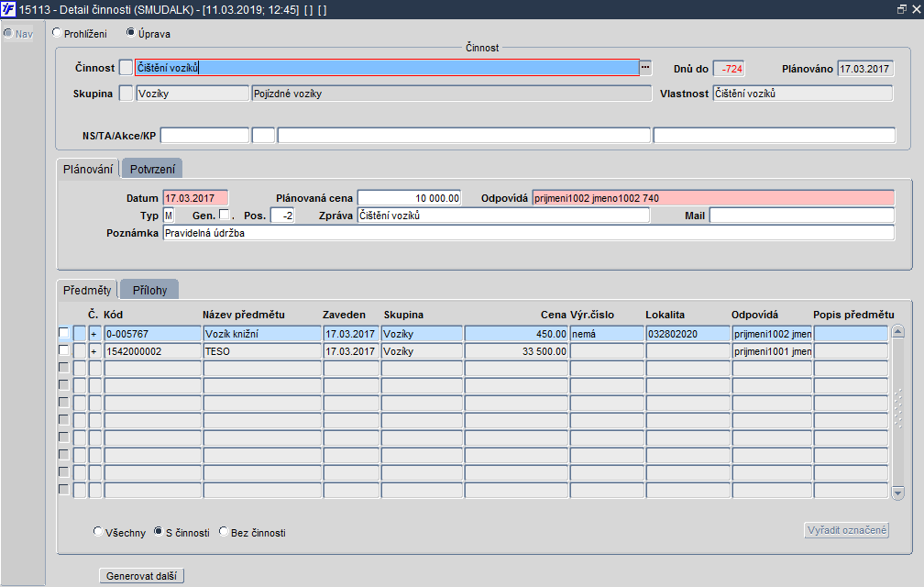This screenshot has height=587, width=924.
Task: Open the Přílohy tab
Action: [149, 290]
